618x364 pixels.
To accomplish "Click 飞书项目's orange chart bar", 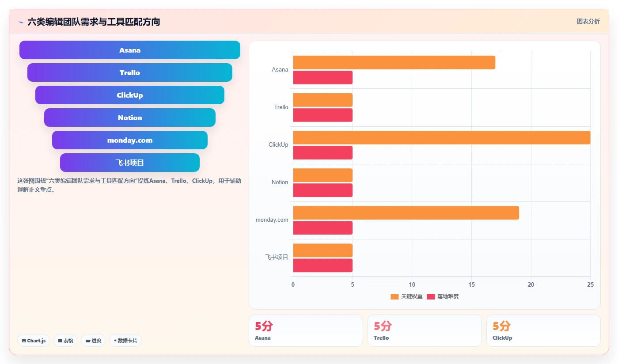I will point(322,250).
